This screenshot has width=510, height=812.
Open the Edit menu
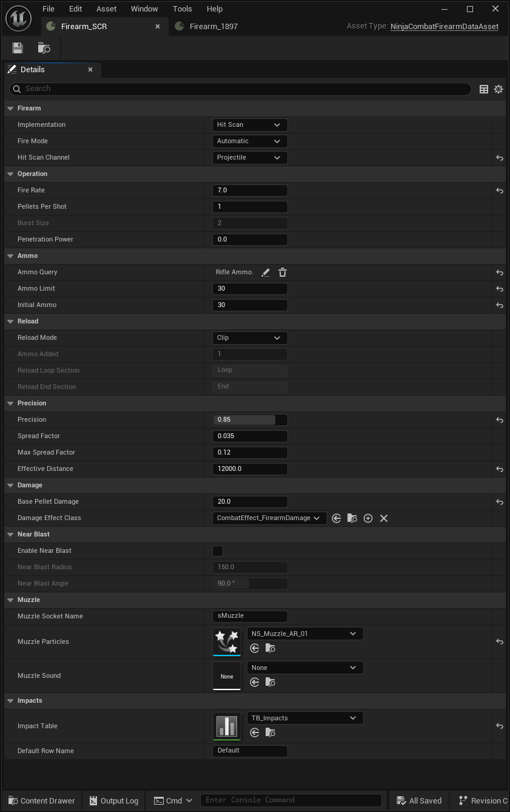pos(75,9)
